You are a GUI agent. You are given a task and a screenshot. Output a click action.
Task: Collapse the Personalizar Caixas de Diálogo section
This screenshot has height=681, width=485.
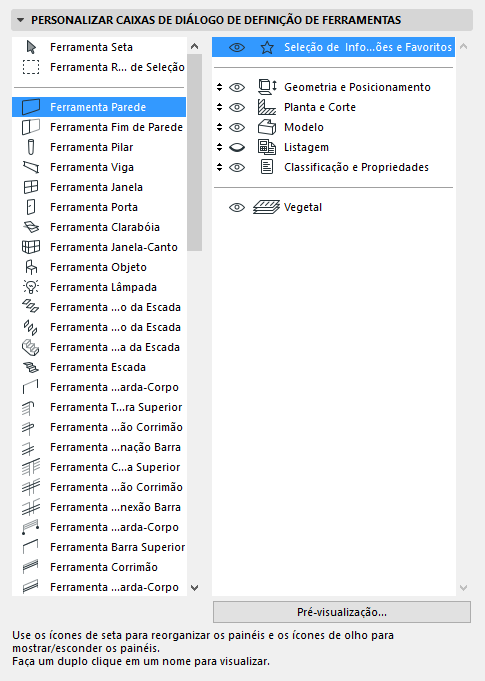pyautogui.click(x=20, y=20)
